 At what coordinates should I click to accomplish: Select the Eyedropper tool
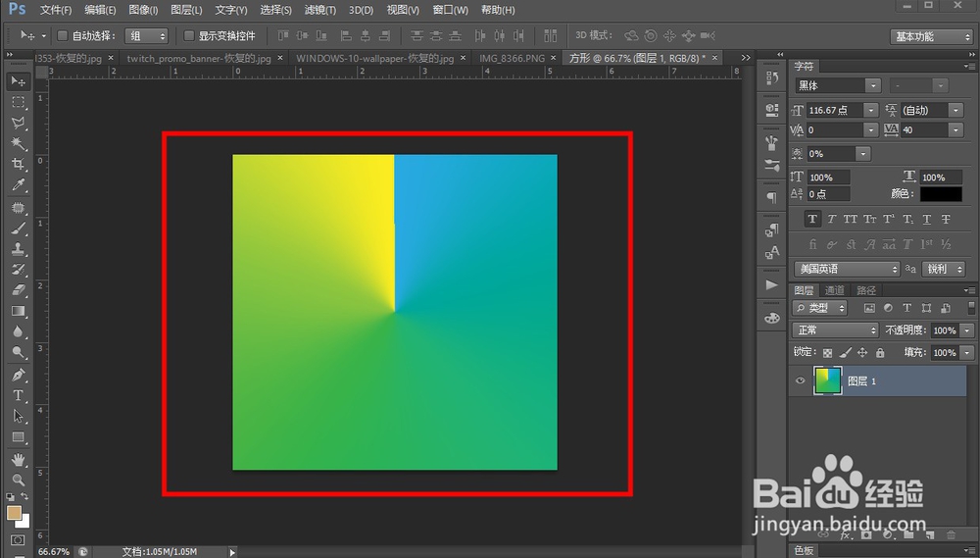[x=18, y=185]
